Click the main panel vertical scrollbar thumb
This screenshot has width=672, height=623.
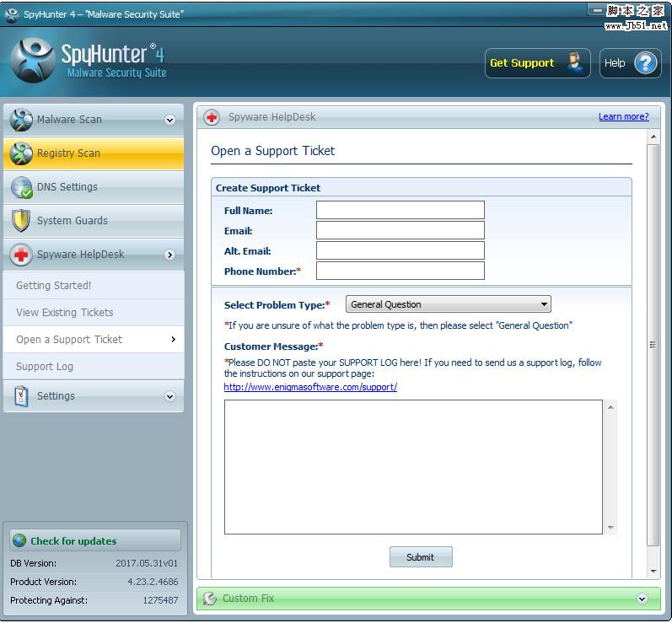click(x=653, y=345)
